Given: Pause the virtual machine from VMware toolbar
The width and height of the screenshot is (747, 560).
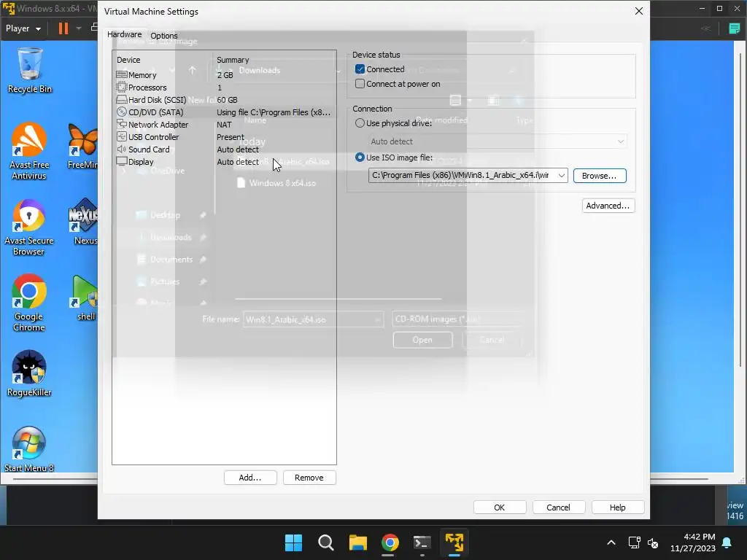Looking at the screenshot, I should pos(63,28).
